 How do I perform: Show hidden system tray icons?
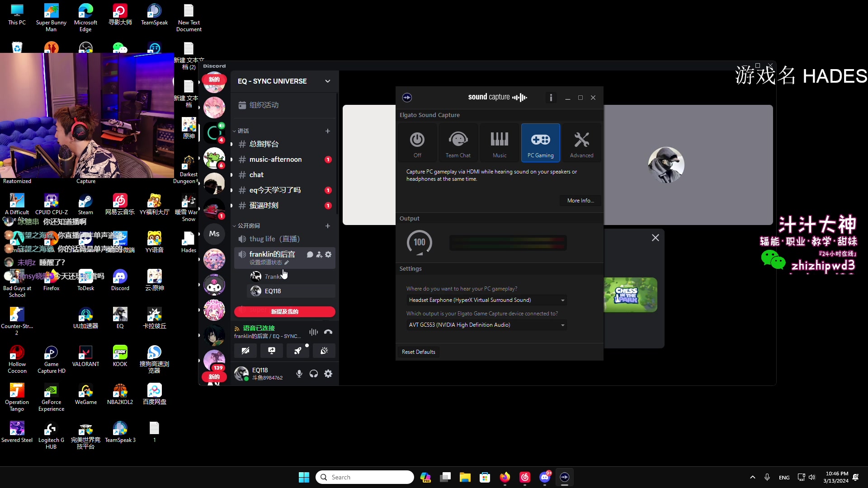[753, 477]
